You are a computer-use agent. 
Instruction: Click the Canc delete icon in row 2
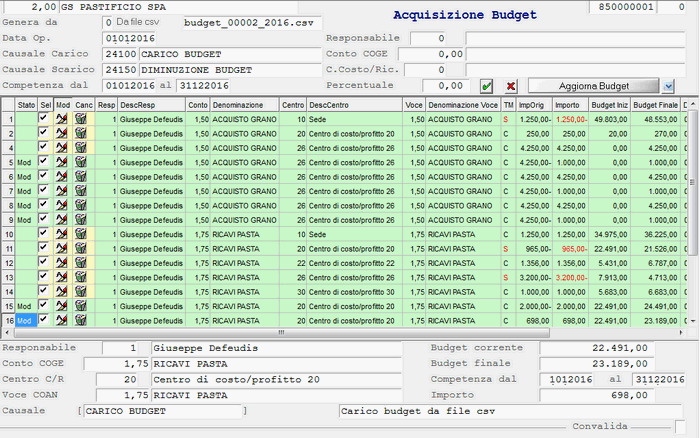pos(81,133)
